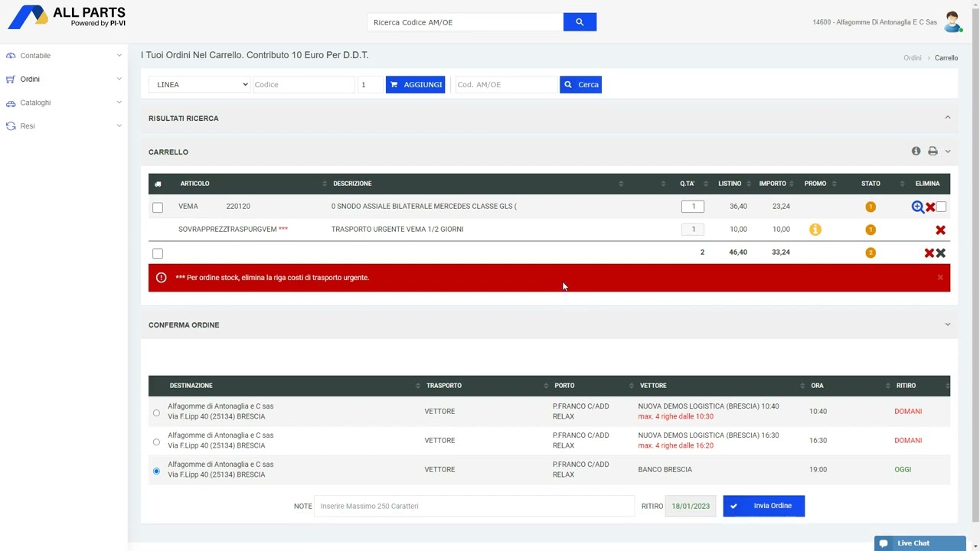
Task: Click the yellow promo info icon
Action: [x=815, y=230]
